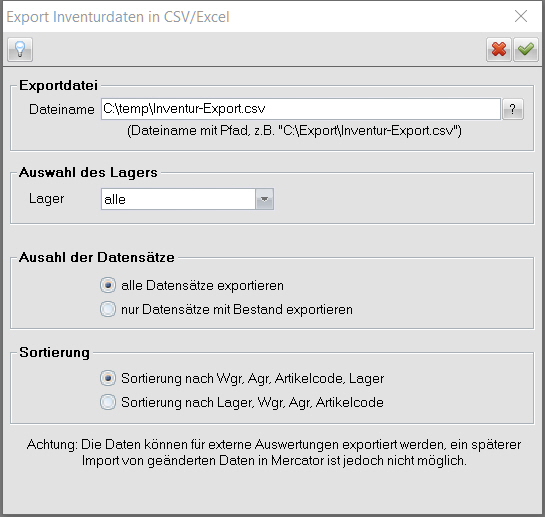
Task: Click the 'Ausahl der Datensätze' group heading
Action: (x=97, y=257)
